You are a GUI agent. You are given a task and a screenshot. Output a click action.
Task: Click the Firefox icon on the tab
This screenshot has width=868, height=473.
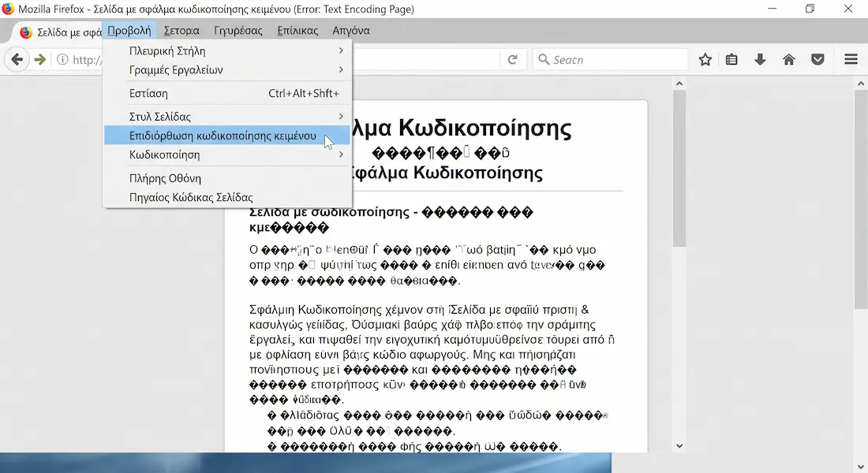click(x=25, y=32)
